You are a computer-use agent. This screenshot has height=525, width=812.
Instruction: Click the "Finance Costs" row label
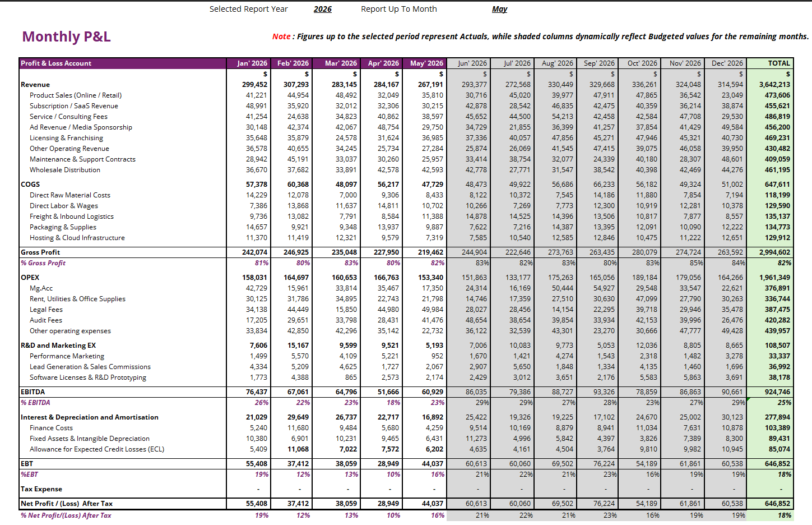51,428
